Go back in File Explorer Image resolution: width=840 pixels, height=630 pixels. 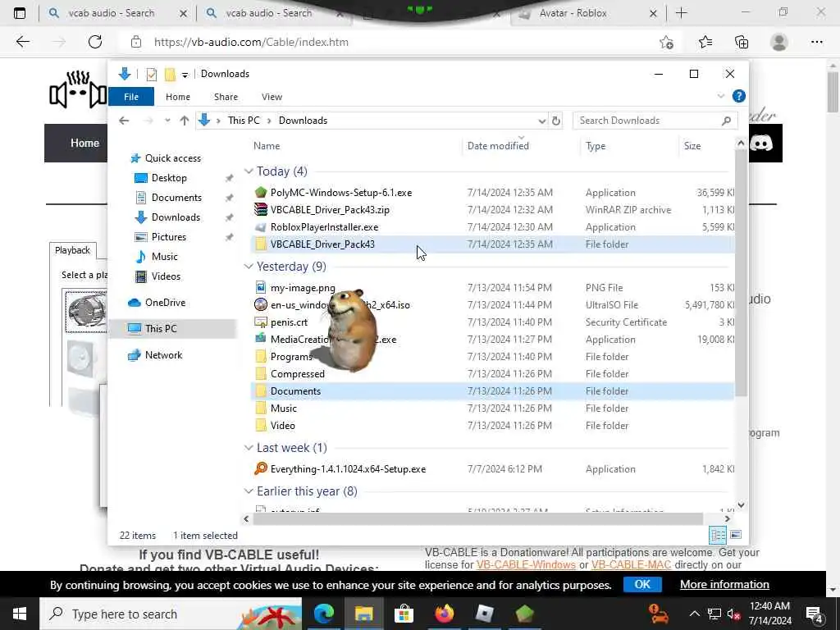pos(124,121)
